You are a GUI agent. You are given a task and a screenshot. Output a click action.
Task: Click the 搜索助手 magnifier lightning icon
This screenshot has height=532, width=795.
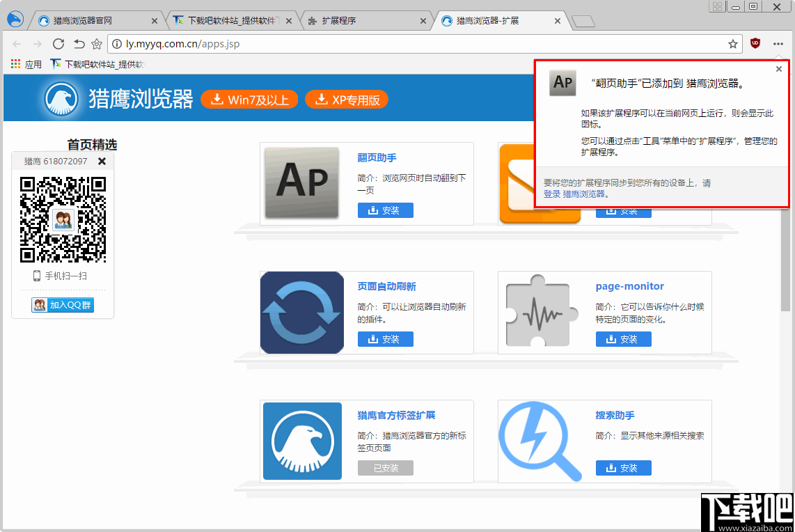pos(540,441)
